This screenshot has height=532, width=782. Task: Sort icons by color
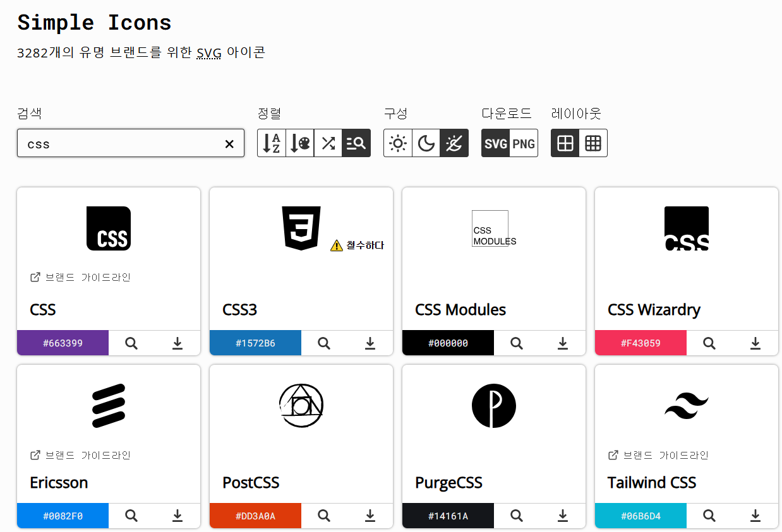click(x=300, y=143)
